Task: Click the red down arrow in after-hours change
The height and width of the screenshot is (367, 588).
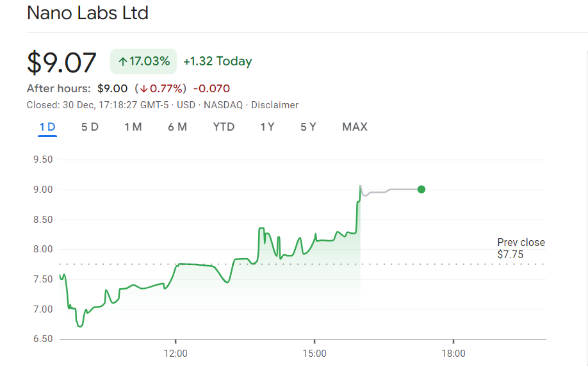Action: point(144,88)
